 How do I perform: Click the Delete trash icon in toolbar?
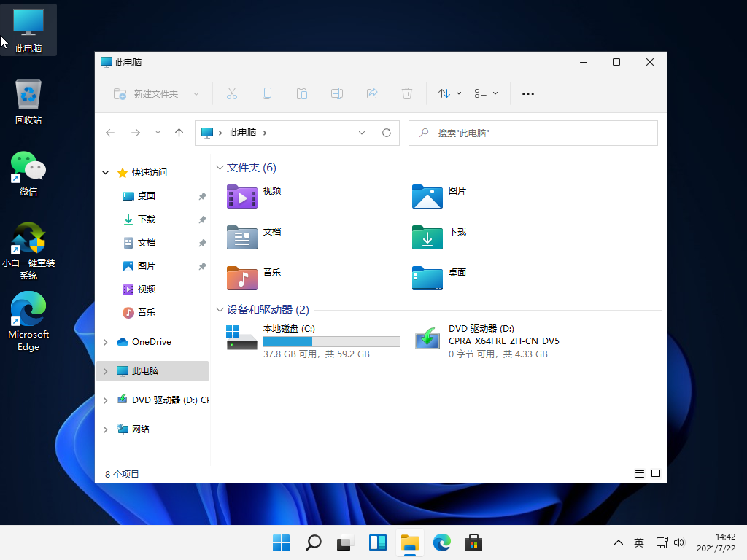(407, 93)
